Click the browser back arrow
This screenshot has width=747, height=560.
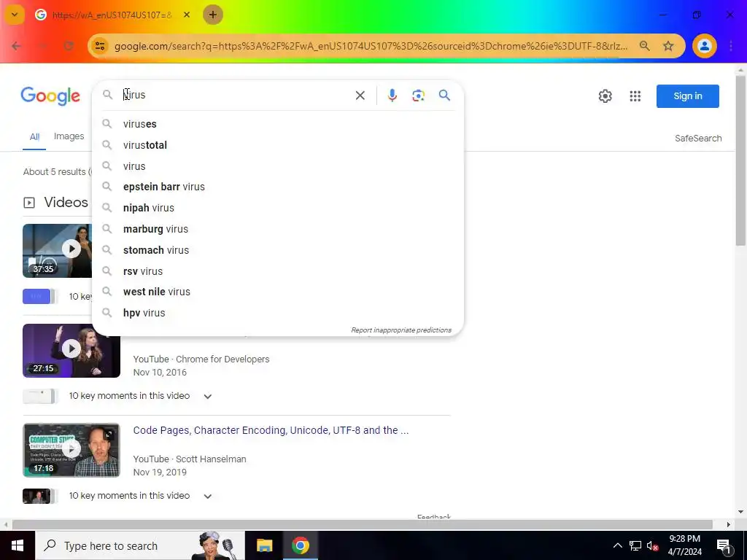[x=16, y=46]
